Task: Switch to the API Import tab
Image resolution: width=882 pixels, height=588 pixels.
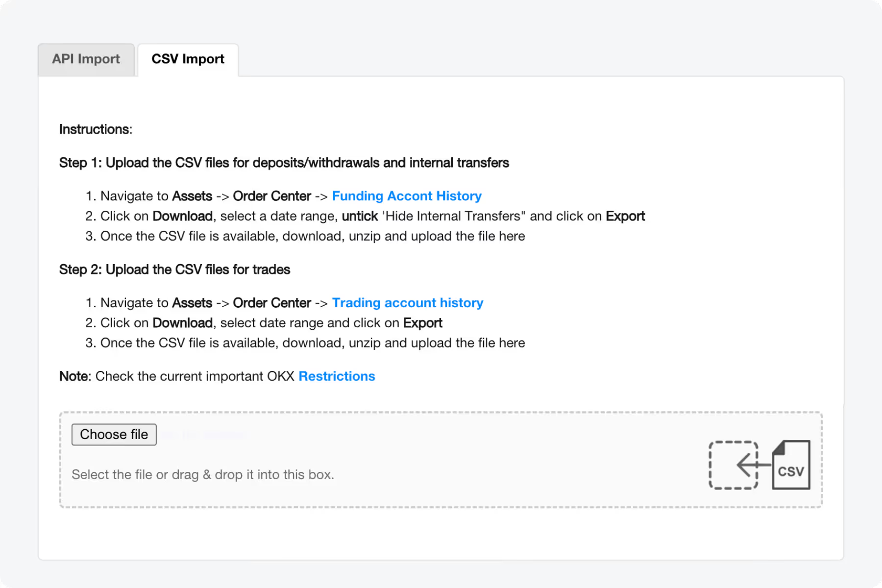Action: coord(86,59)
